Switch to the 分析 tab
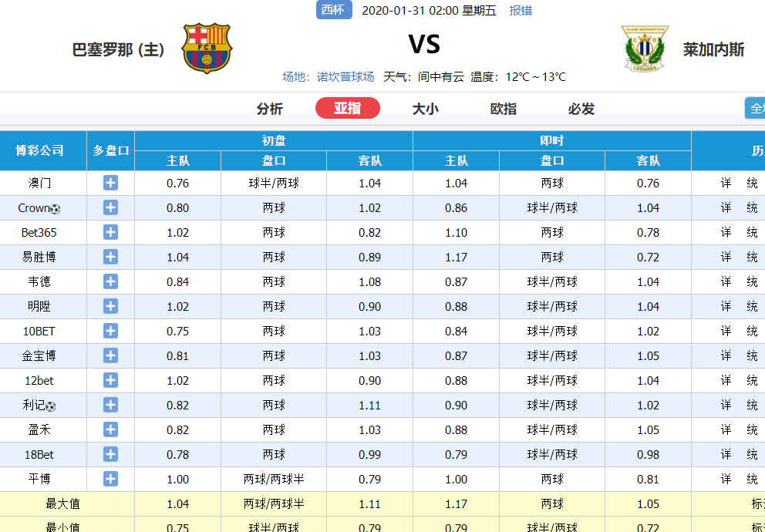 click(269, 109)
